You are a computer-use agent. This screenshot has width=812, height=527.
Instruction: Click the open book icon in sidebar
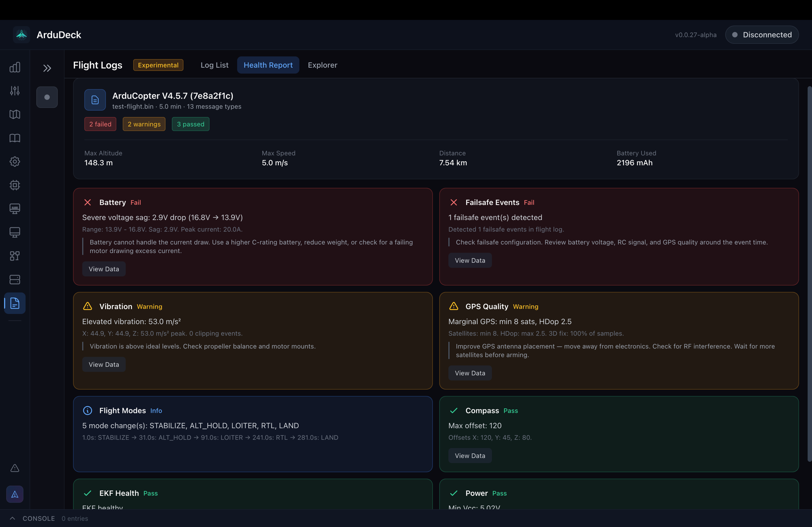(15, 138)
